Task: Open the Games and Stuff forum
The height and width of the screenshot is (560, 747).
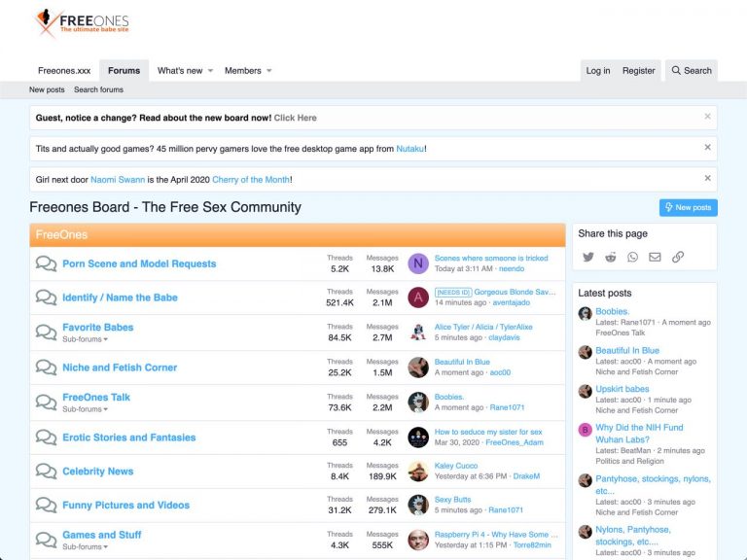Action: click(x=102, y=535)
